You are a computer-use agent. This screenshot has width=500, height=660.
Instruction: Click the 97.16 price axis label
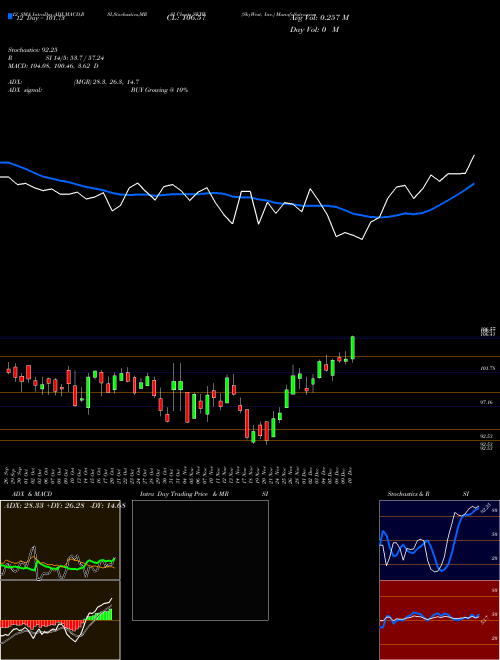(487, 402)
